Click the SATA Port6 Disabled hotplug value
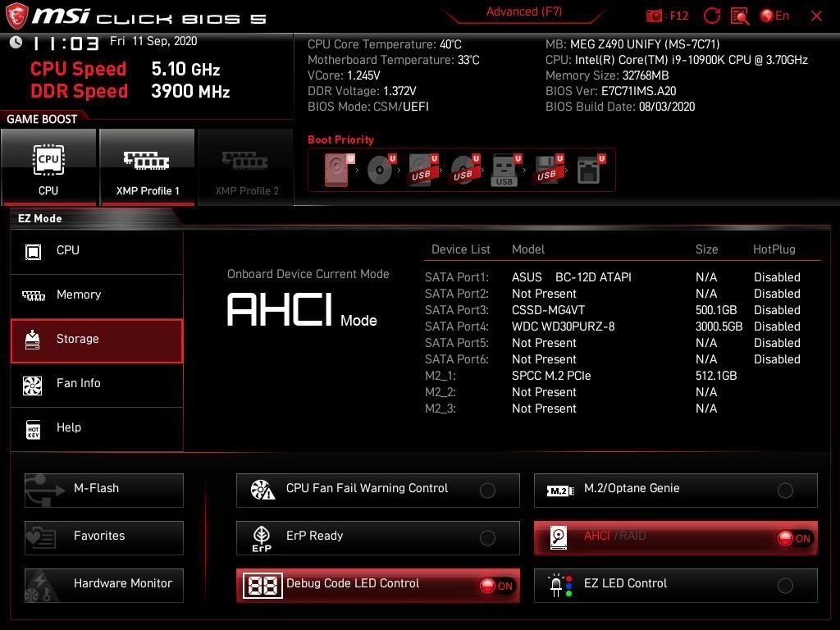The width and height of the screenshot is (840, 630). 777,359
